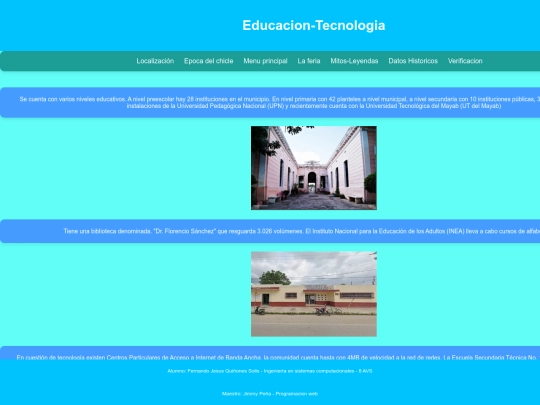Click the yellow school building photo
Screen dimensions: 540x405
(314, 294)
